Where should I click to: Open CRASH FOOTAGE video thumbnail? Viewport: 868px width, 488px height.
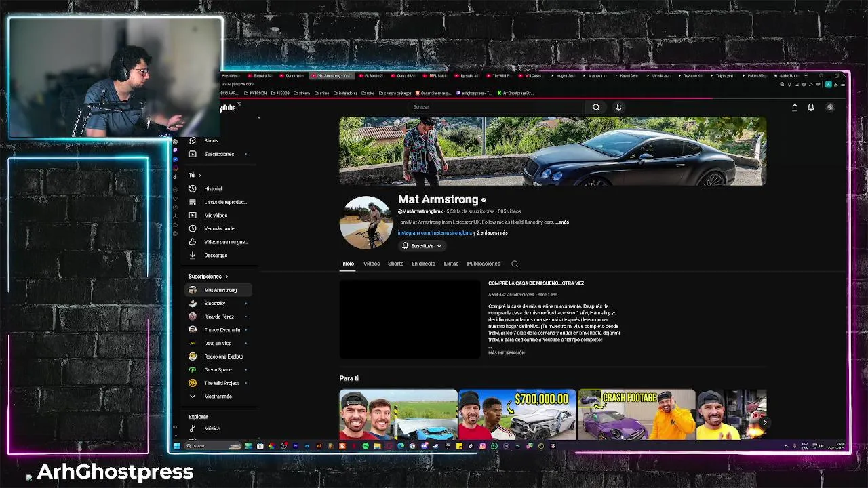click(x=636, y=414)
